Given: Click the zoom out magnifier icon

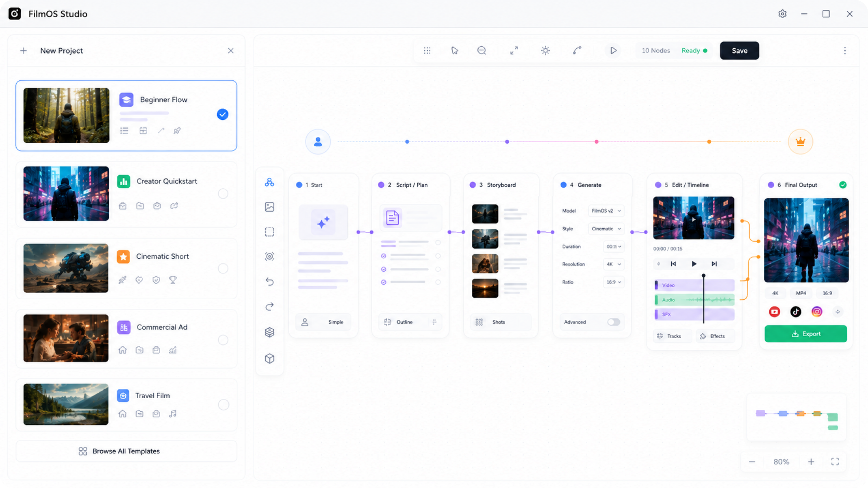Looking at the screenshot, I should pyautogui.click(x=482, y=50).
